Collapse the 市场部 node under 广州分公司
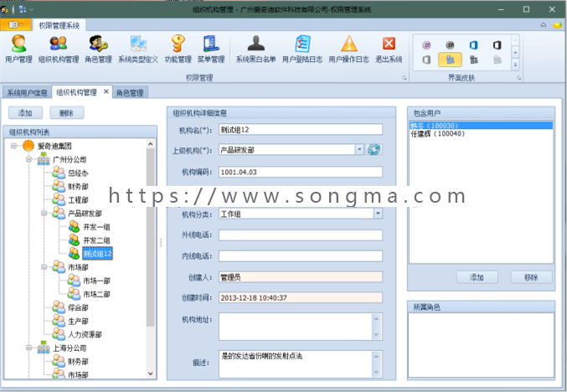Image resolution: width=567 pixels, height=392 pixels. tap(44, 267)
